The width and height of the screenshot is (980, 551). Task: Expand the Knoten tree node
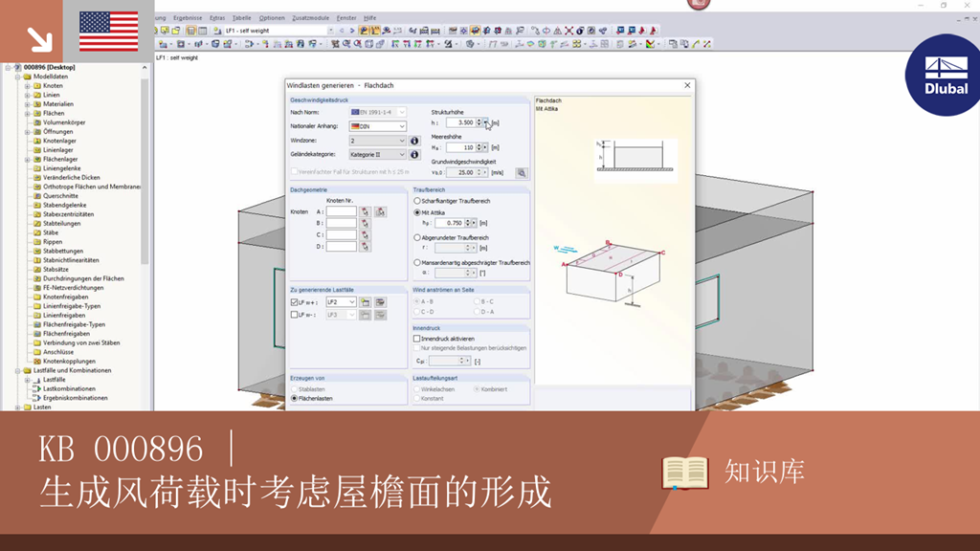(x=28, y=85)
